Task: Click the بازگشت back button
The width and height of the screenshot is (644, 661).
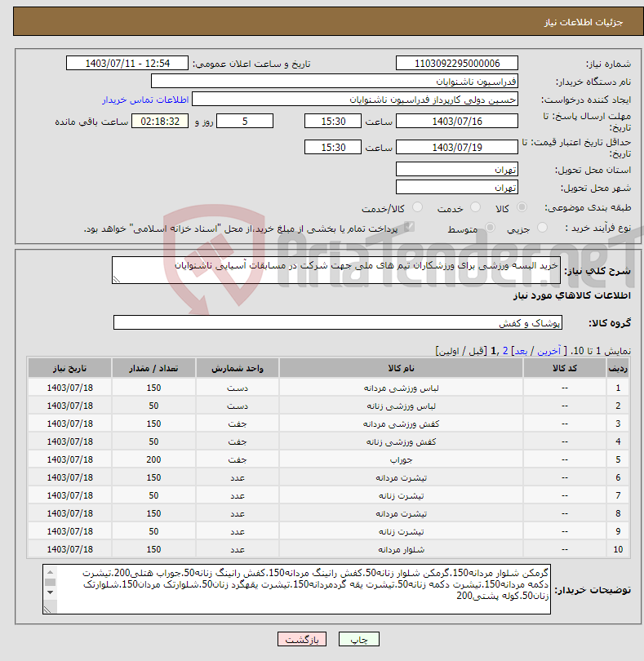Action: tap(302, 639)
